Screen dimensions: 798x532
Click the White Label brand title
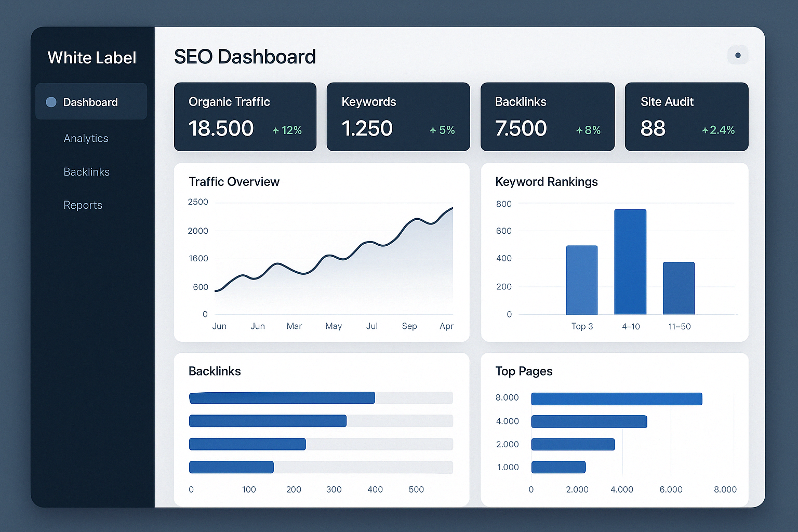[91, 58]
